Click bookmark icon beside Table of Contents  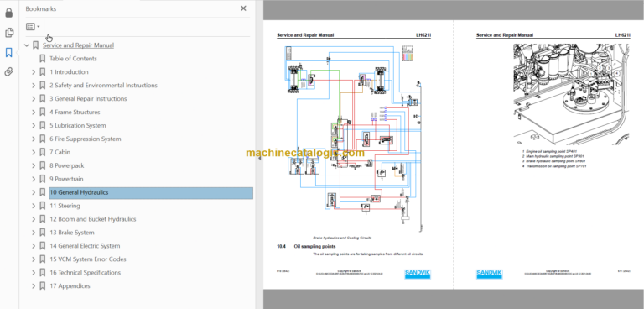point(42,59)
